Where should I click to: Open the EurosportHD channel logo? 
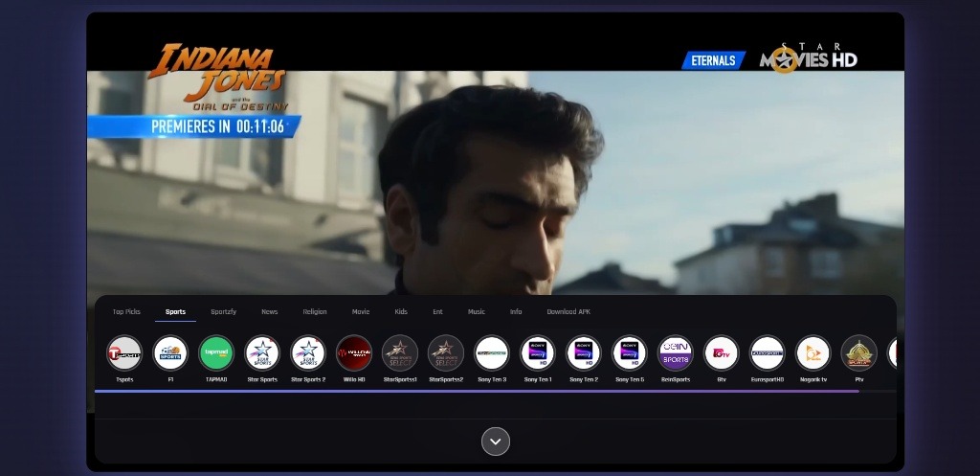pos(767,352)
